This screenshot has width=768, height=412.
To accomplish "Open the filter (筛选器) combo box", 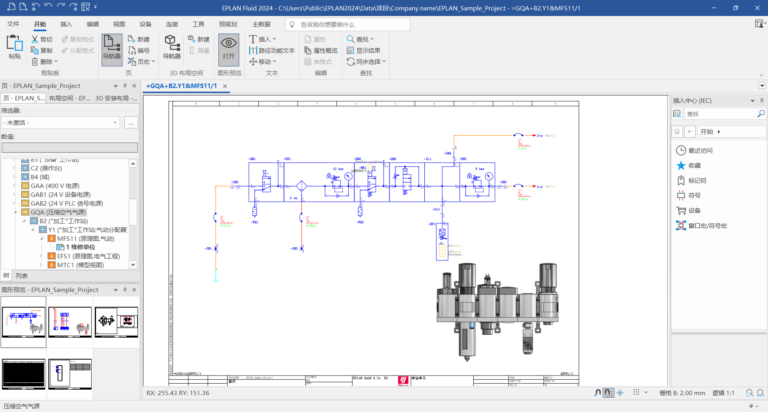I will tap(61, 122).
